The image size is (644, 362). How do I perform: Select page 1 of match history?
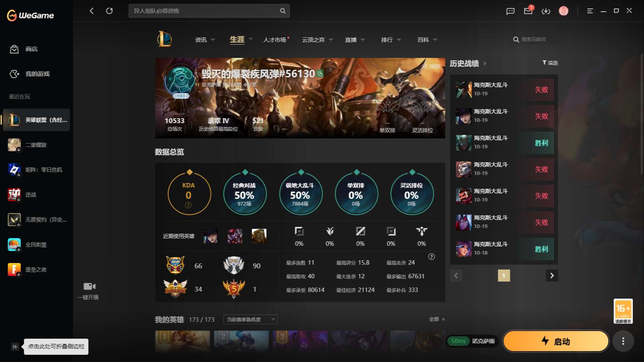(x=504, y=276)
